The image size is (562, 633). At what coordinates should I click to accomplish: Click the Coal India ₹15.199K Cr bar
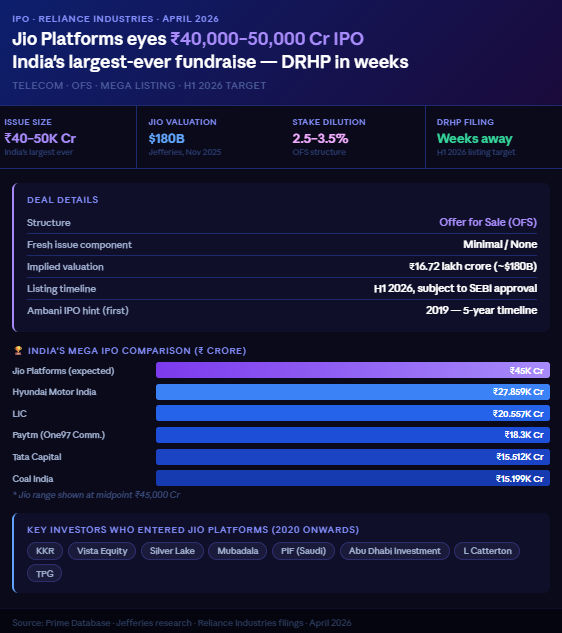[x=353, y=478]
